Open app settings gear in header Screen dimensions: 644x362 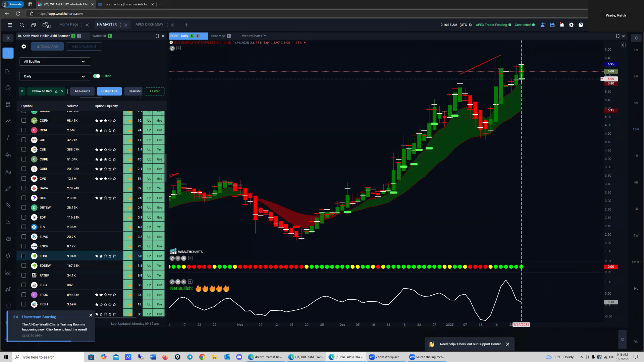pos(571,25)
